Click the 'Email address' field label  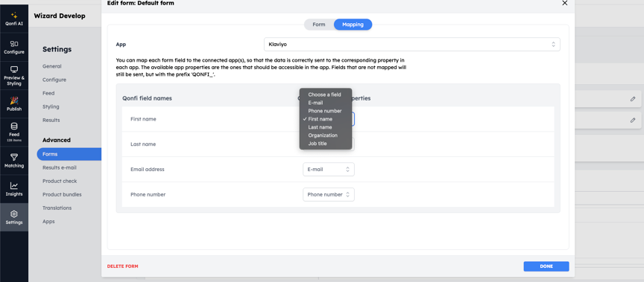tap(148, 170)
